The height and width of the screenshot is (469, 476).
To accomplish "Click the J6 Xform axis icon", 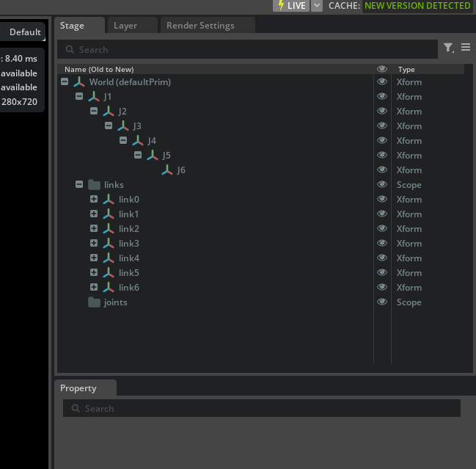I will [167, 170].
